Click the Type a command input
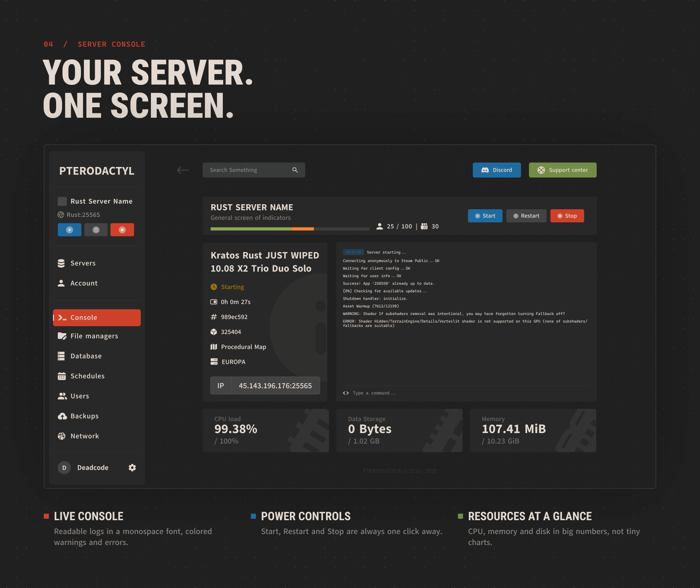700x588 pixels. tap(466, 393)
